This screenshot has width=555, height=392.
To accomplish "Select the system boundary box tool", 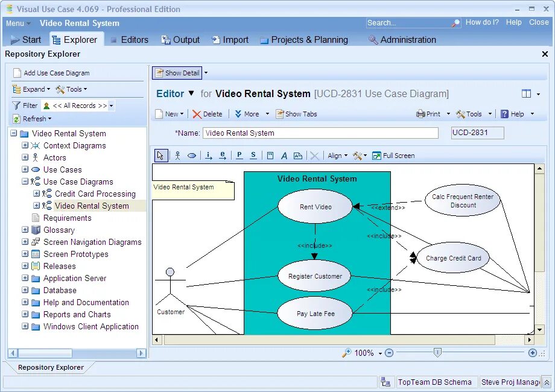I will point(270,156).
